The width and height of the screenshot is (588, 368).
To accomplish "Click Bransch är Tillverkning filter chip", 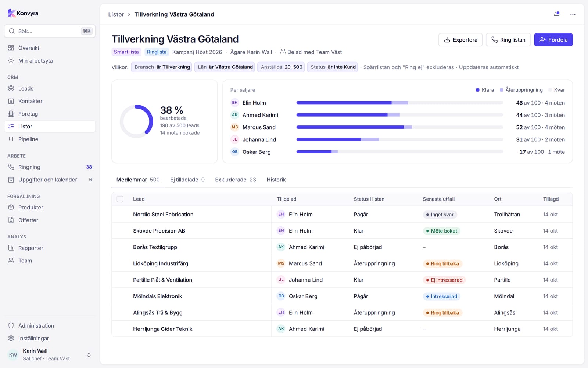I will [162, 67].
